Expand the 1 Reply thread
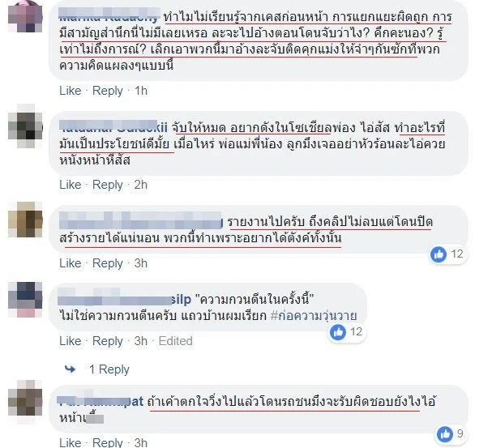The width and height of the screenshot is (492, 448). (x=109, y=369)
